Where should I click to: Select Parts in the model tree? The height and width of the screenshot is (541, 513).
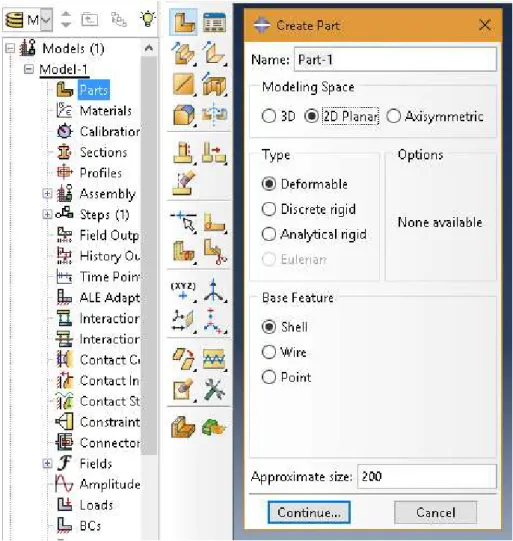(94, 90)
